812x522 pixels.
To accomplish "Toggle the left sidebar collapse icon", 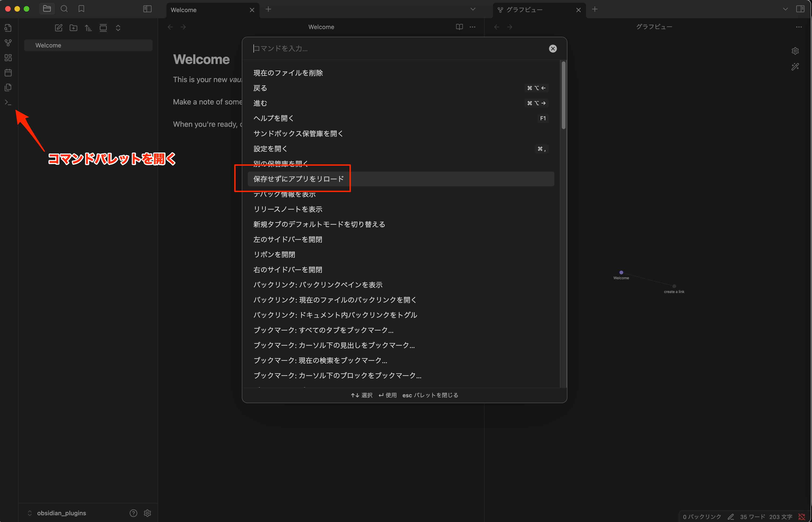I will 147,9.
